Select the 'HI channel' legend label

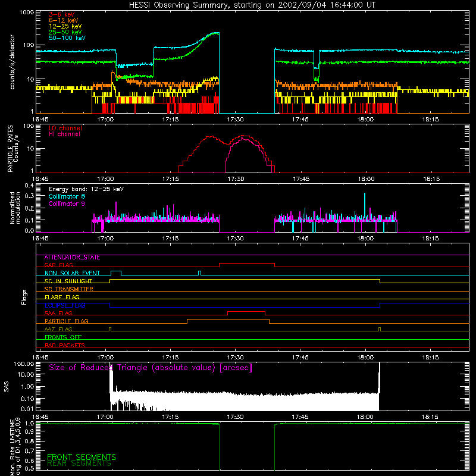click(64, 134)
